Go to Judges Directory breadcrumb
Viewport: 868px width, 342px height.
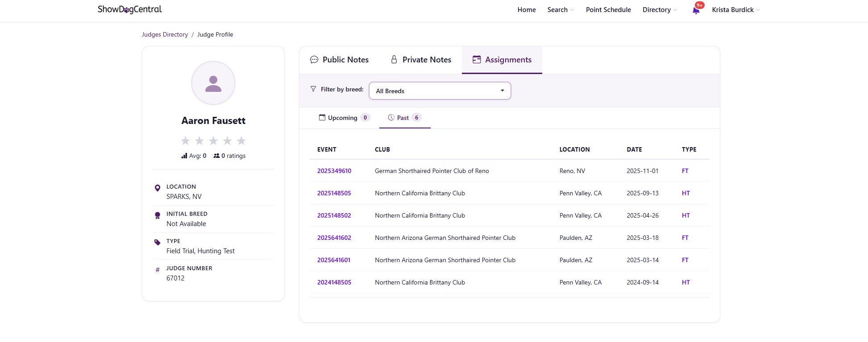click(165, 34)
